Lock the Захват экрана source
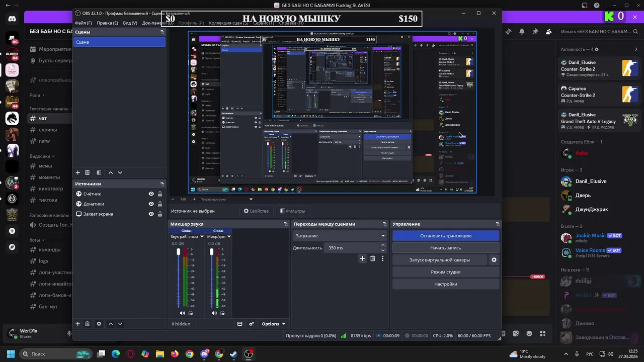Viewport: 644px width, 362px height. [160, 214]
